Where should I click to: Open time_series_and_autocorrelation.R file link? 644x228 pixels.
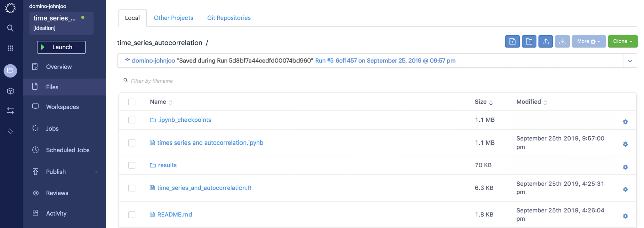click(x=204, y=188)
